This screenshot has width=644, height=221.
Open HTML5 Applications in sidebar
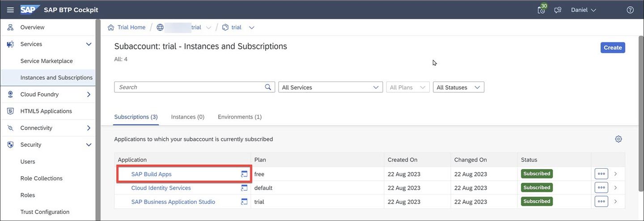[x=46, y=111]
